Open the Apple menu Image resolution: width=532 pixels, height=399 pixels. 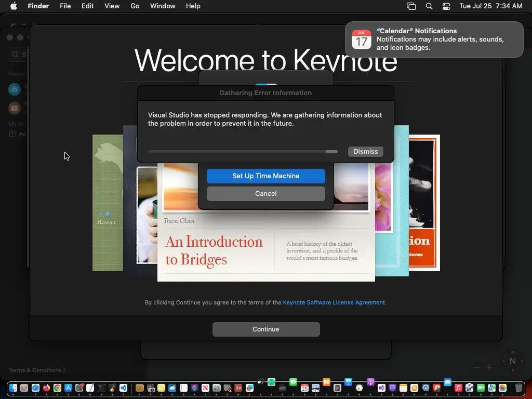[13, 6]
